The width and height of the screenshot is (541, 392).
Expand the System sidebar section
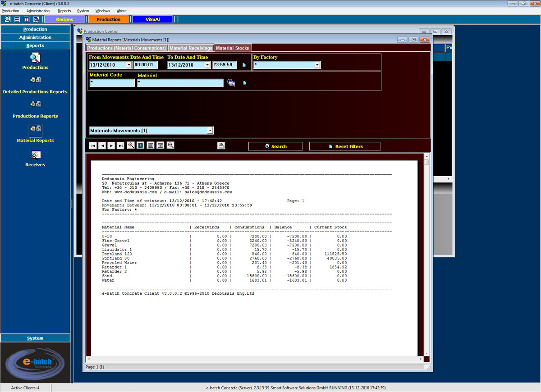[35, 338]
